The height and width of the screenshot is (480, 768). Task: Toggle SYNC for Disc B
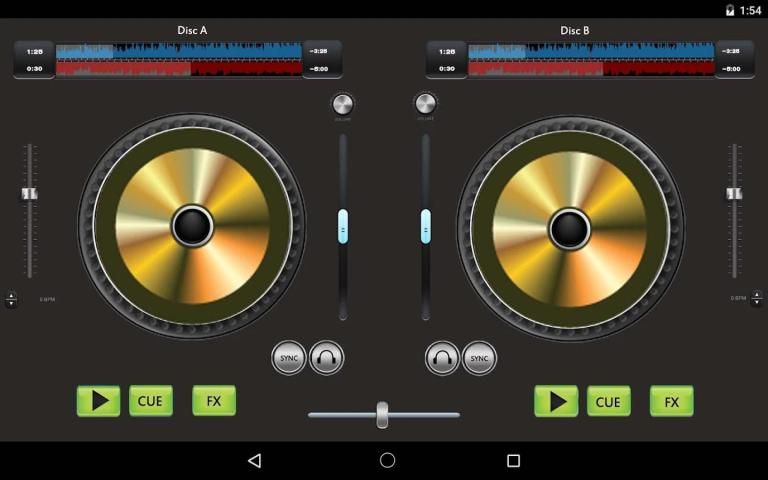479,357
